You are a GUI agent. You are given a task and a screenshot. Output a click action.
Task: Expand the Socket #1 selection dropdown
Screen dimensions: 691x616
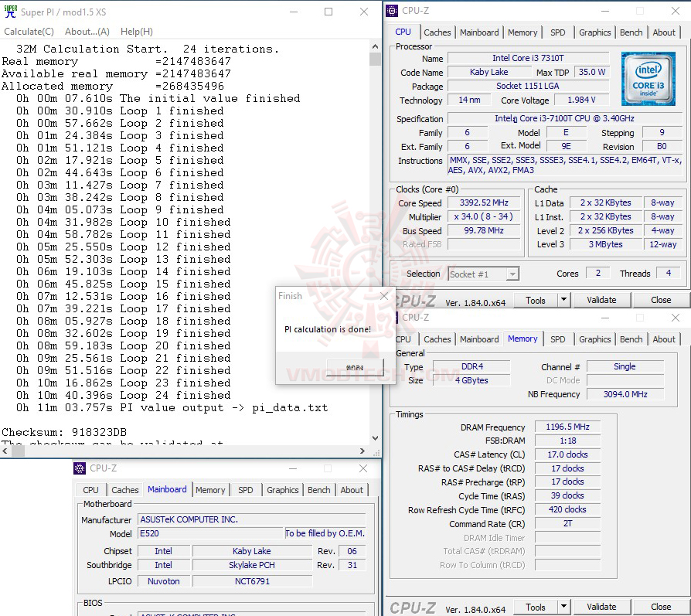pos(512,274)
